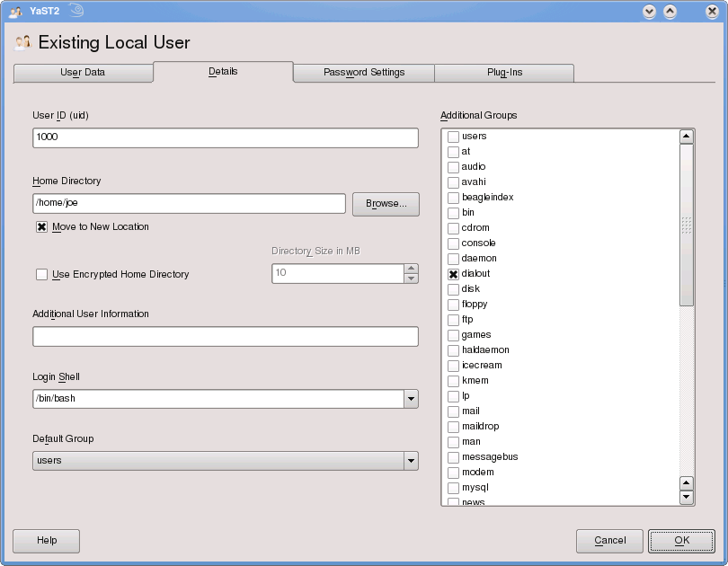Enable the maildrop group
This screenshot has width=728, height=566.
point(453,427)
